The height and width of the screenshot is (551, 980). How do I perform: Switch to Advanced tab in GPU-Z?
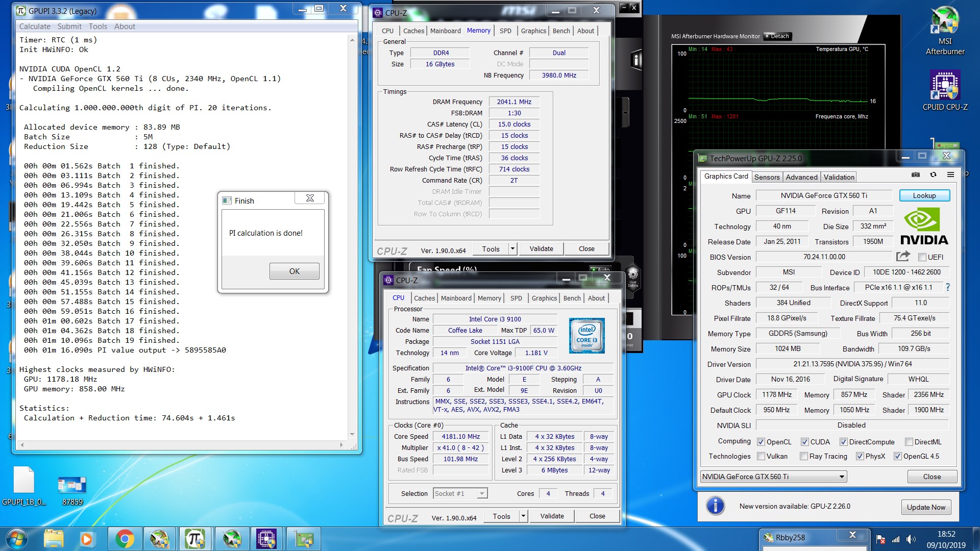[801, 177]
